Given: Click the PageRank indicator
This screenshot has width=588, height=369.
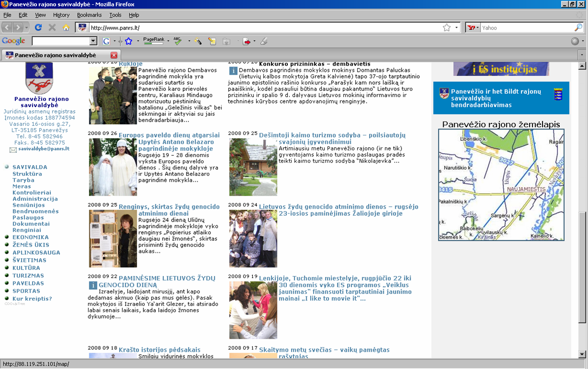Looking at the screenshot, I should (153, 41).
